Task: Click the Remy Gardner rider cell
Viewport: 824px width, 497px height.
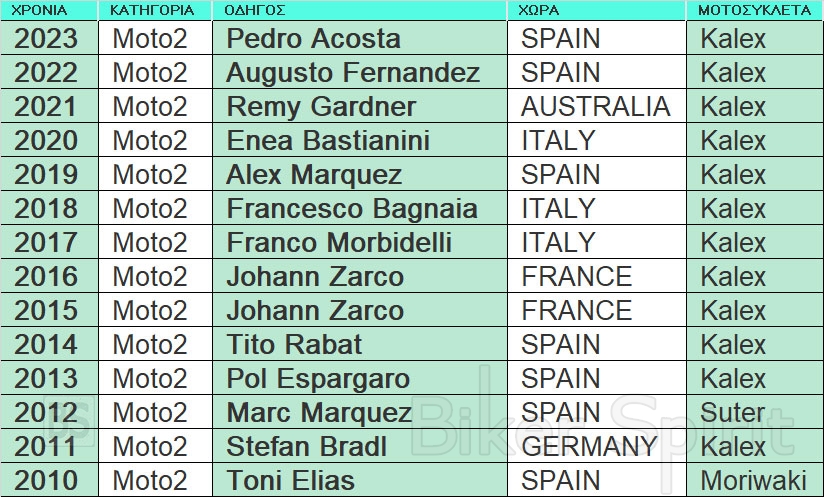Action: point(320,107)
